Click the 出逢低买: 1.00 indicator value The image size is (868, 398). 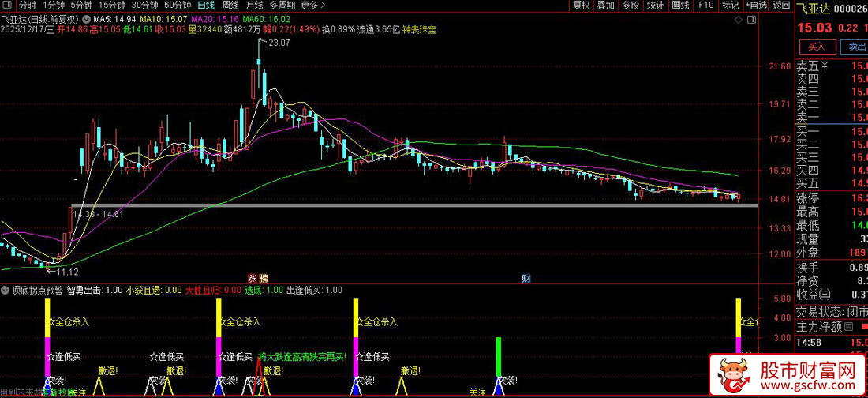click(314, 290)
